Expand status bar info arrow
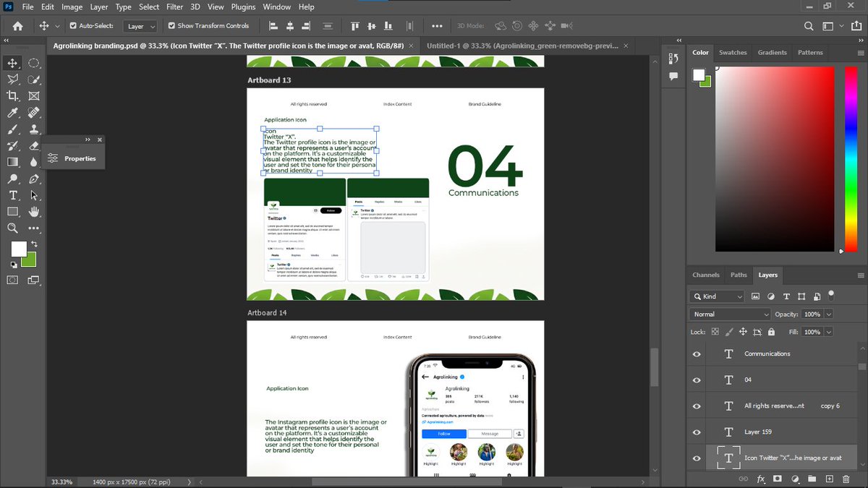Screen dimensions: 868x488 coord(190,481)
